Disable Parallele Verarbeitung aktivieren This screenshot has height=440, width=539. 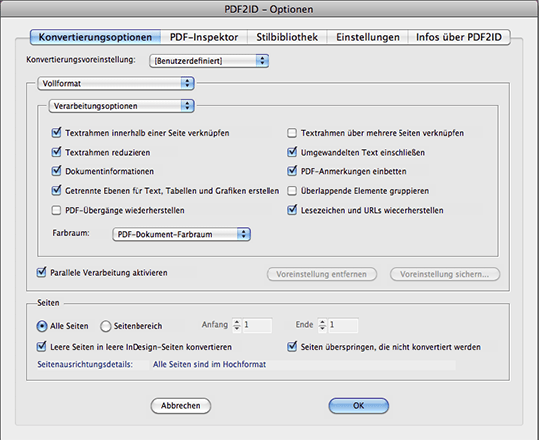coord(41,273)
